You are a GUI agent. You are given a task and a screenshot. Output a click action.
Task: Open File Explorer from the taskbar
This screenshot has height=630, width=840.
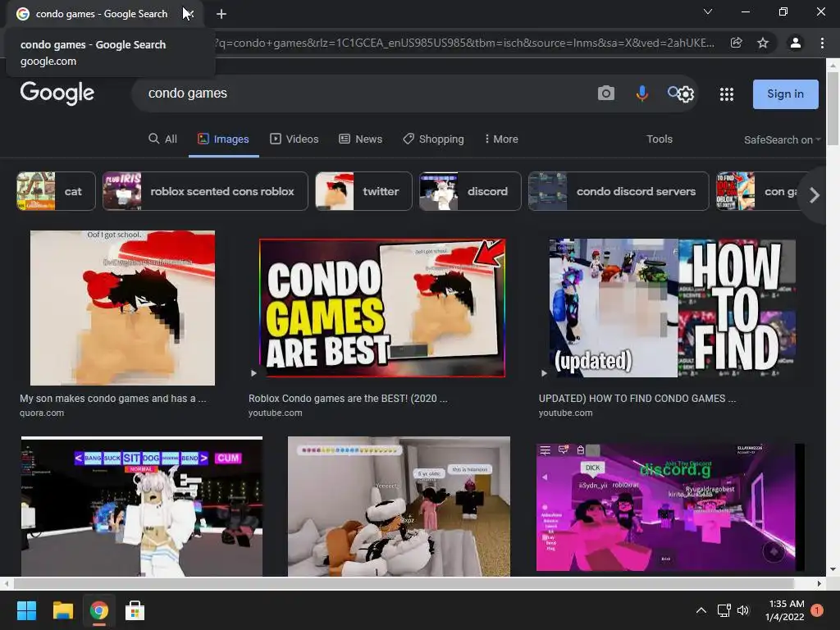coord(62,610)
